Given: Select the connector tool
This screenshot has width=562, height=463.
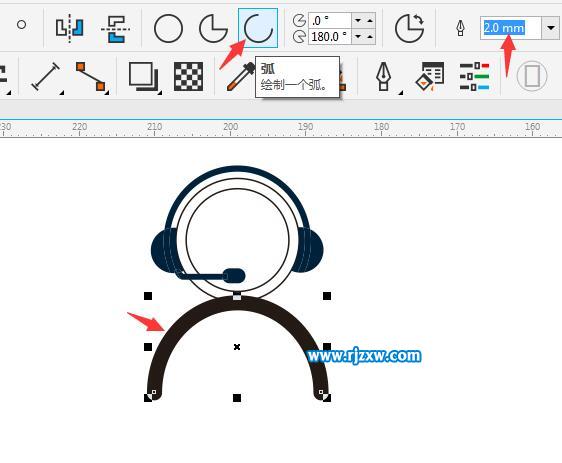Looking at the screenshot, I should pyautogui.click(x=91, y=76).
